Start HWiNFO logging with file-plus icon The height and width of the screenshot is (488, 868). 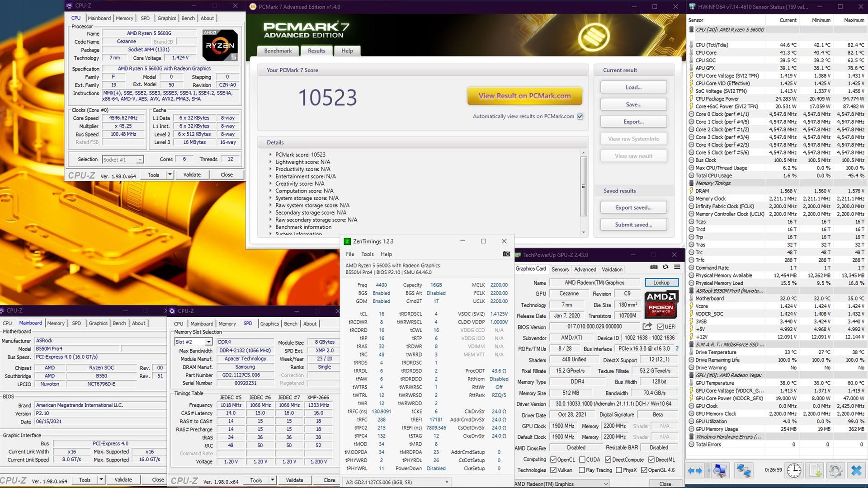click(x=815, y=470)
